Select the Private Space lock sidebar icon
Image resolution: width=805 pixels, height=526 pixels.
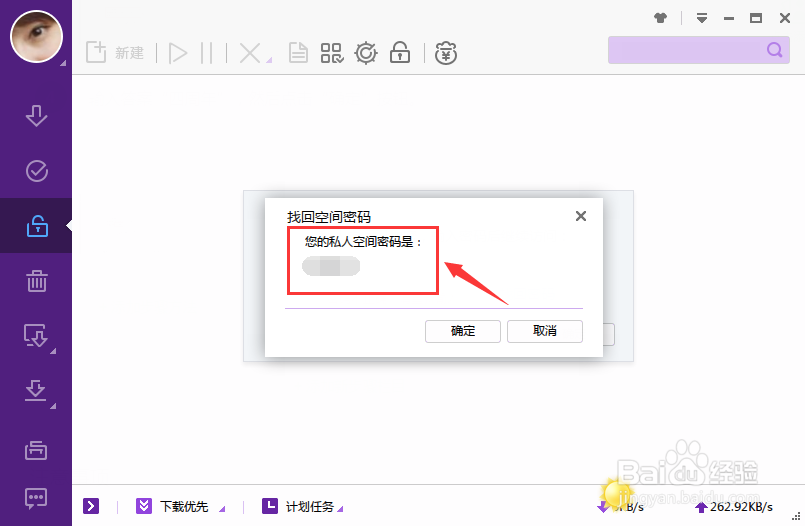tap(37, 226)
